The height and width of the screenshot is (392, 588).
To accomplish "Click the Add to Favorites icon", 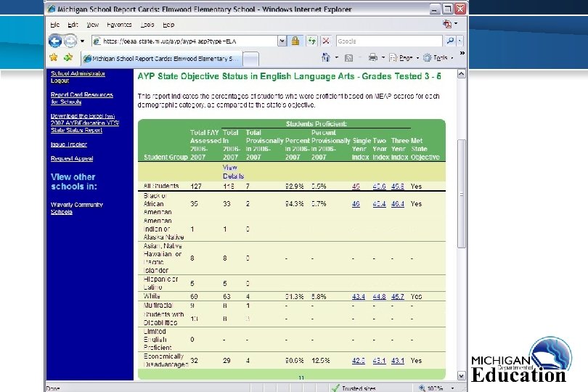I will point(68,57).
